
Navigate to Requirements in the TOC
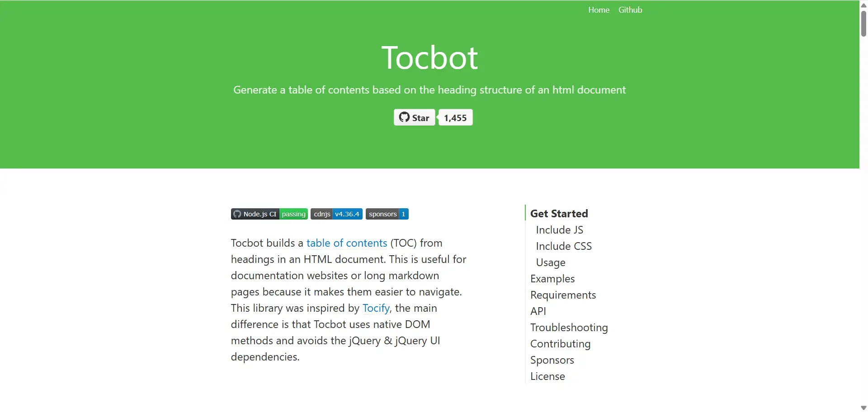coord(563,295)
